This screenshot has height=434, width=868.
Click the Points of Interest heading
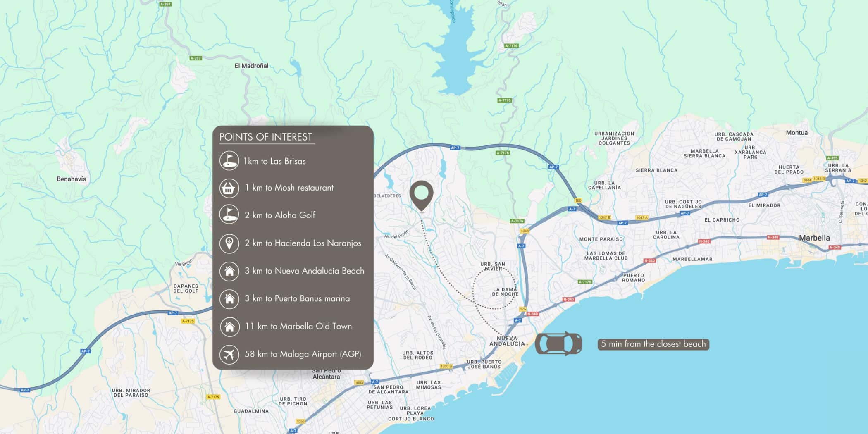[266, 137]
